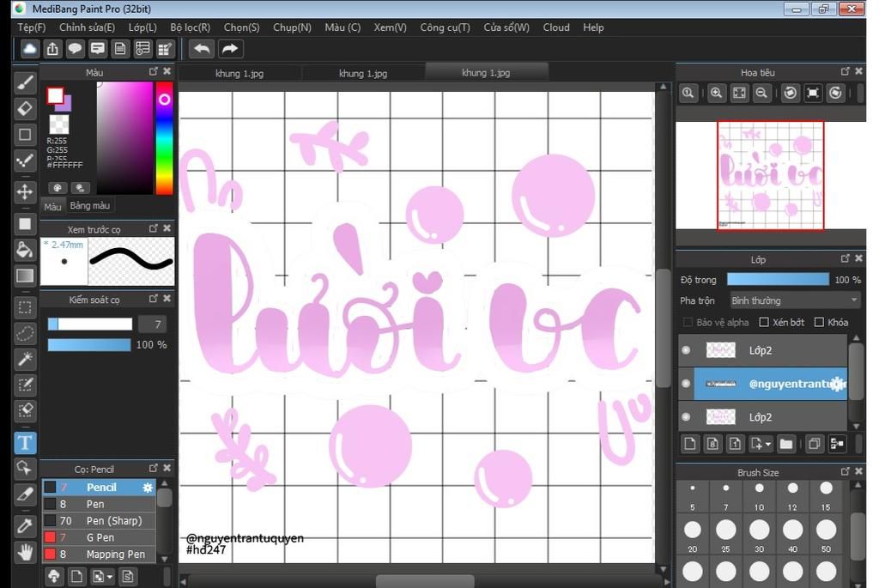
Task: Close the Xem trước cọ panel
Action: coord(167,228)
